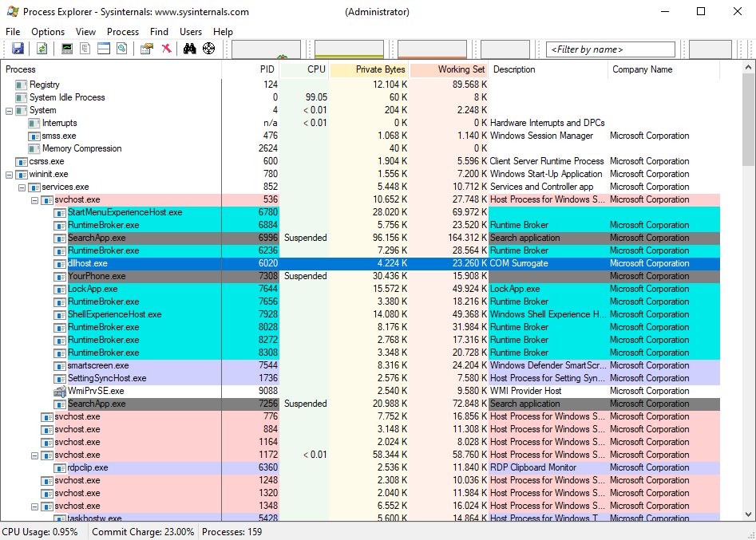Collapse the System process tree node

pos(10,110)
